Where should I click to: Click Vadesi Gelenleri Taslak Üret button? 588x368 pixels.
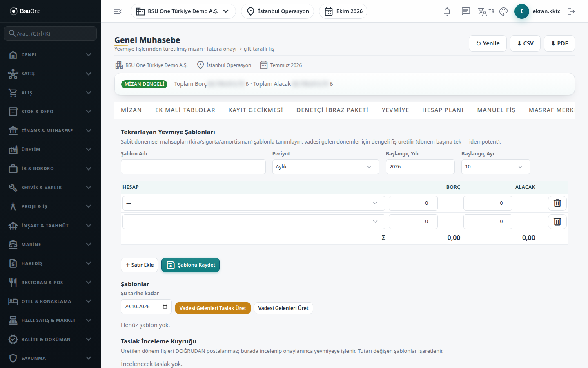tap(213, 308)
